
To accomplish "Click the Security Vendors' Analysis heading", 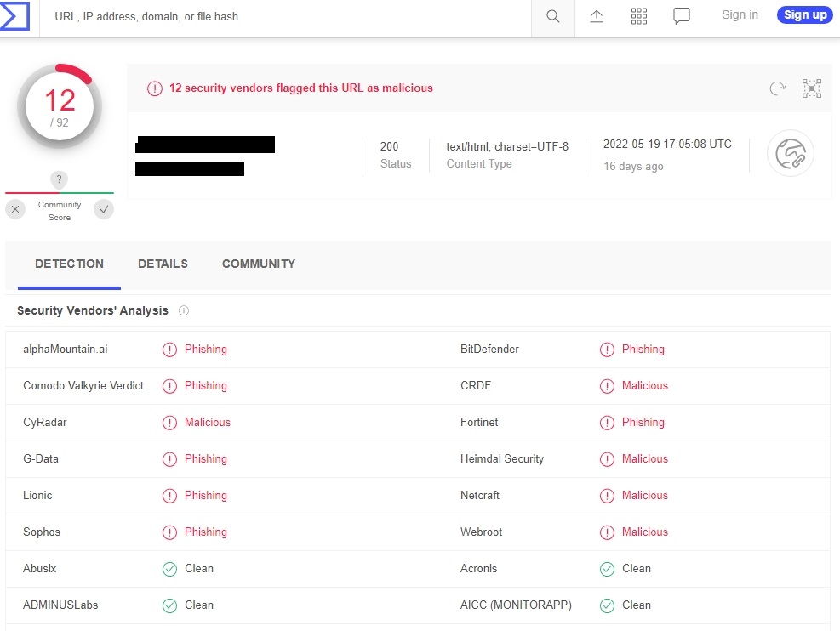I will 93,310.
